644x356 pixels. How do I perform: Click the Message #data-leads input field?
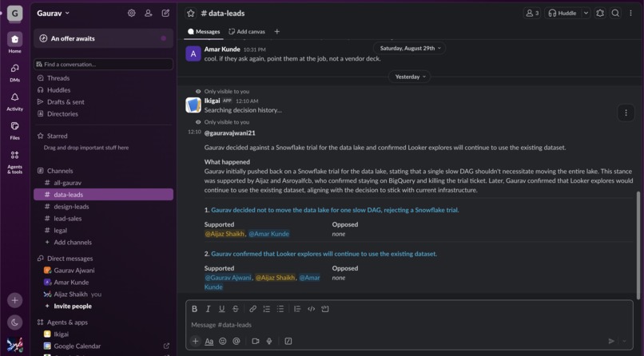(409, 324)
